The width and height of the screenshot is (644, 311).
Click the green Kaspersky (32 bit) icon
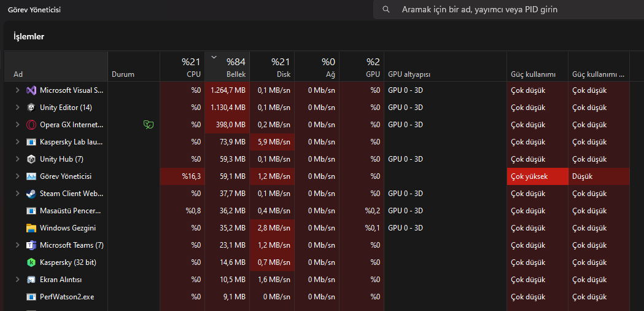click(31, 262)
